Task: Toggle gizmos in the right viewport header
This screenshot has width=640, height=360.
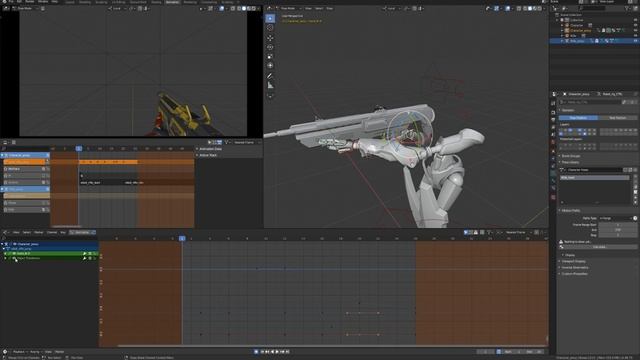Action: coord(497,8)
